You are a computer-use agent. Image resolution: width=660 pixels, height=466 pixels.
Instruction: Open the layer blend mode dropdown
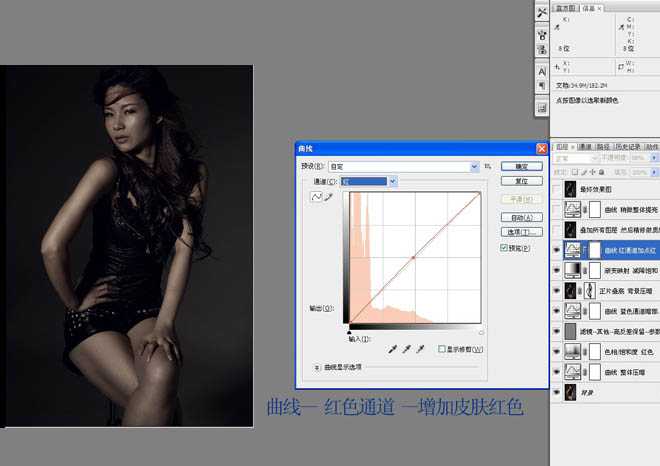tap(577, 158)
